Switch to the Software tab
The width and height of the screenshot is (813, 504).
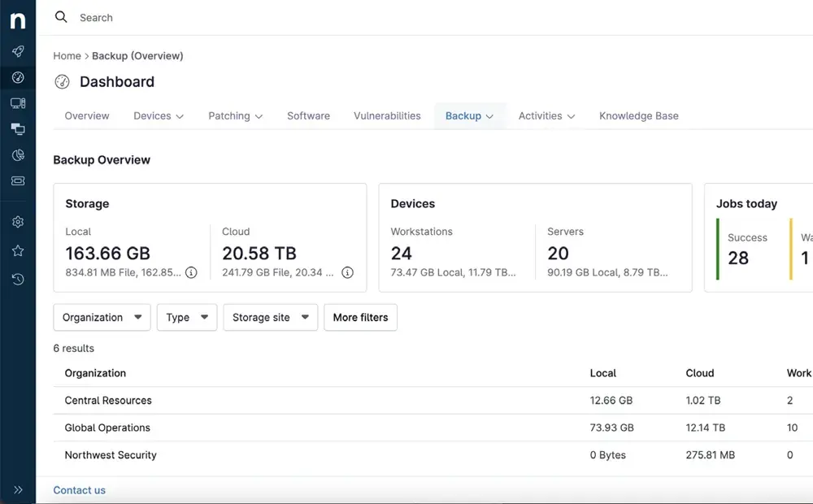pos(308,116)
